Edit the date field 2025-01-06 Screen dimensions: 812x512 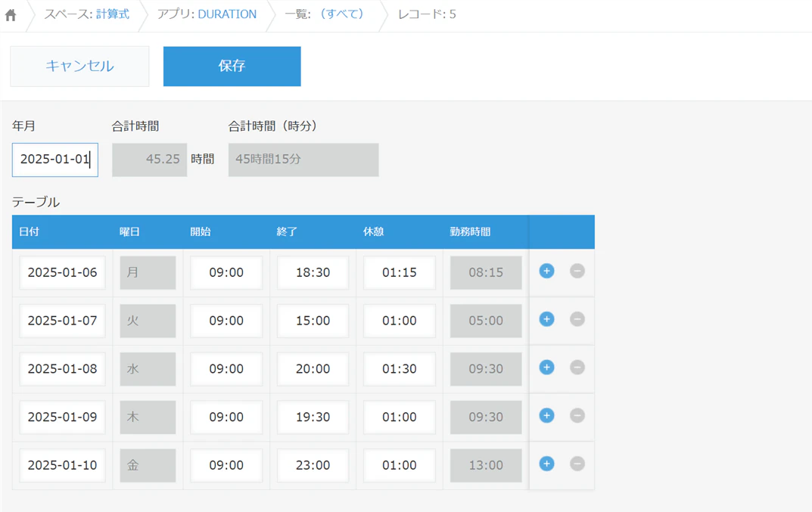(62, 272)
